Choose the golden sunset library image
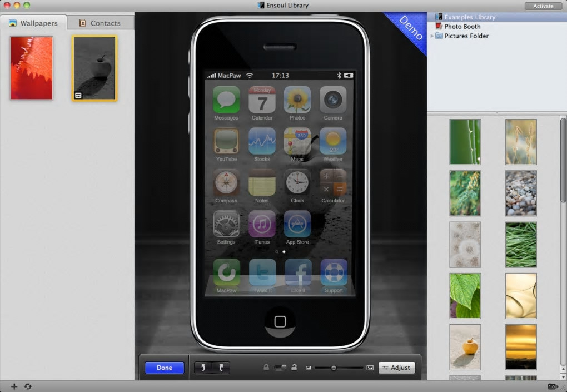 (521, 347)
